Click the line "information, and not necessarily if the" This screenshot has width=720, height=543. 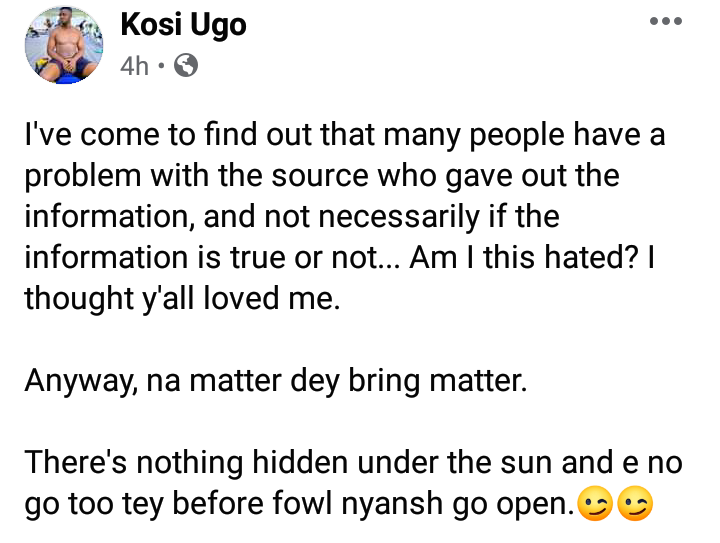tap(292, 217)
